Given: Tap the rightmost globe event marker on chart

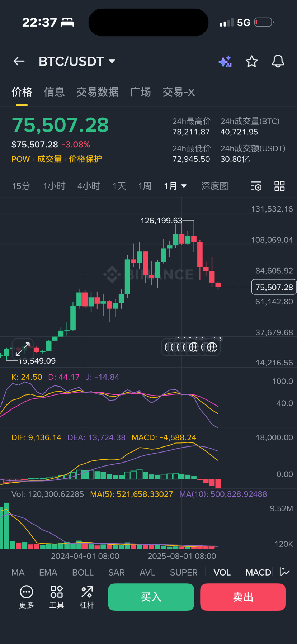Looking at the screenshot, I should click(x=212, y=347).
